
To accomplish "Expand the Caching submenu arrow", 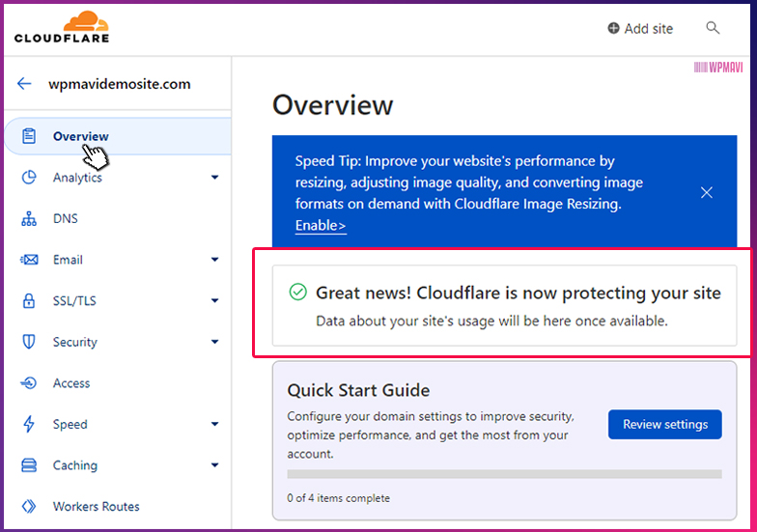I will (214, 465).
